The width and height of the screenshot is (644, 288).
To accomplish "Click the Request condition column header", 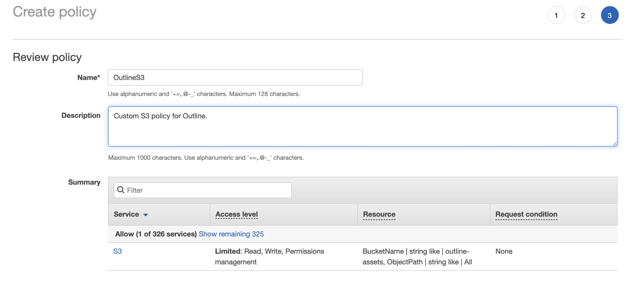I will 526,214.
